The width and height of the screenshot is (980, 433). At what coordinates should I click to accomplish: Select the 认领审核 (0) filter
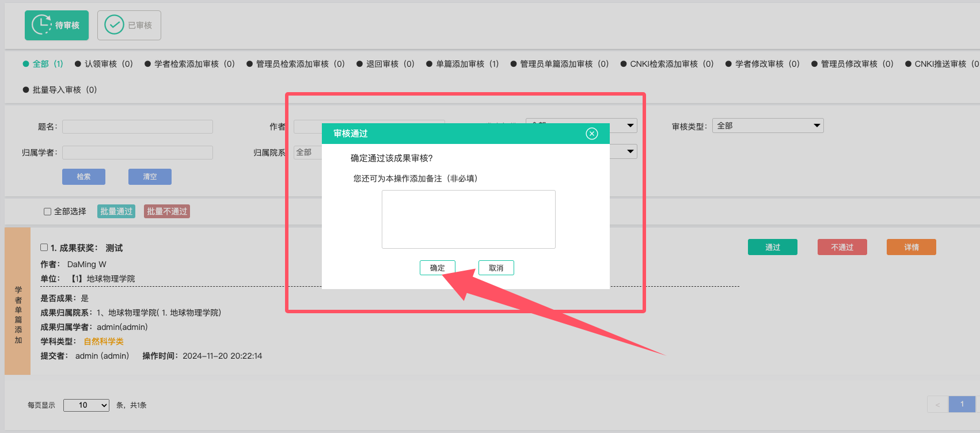tap(104, 64)
